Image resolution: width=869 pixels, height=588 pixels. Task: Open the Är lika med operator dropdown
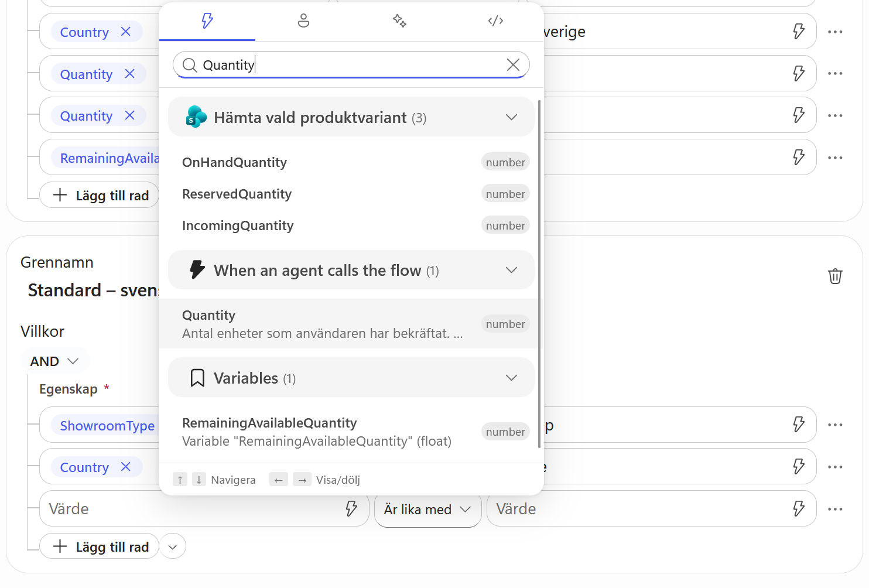pos(427,510)
